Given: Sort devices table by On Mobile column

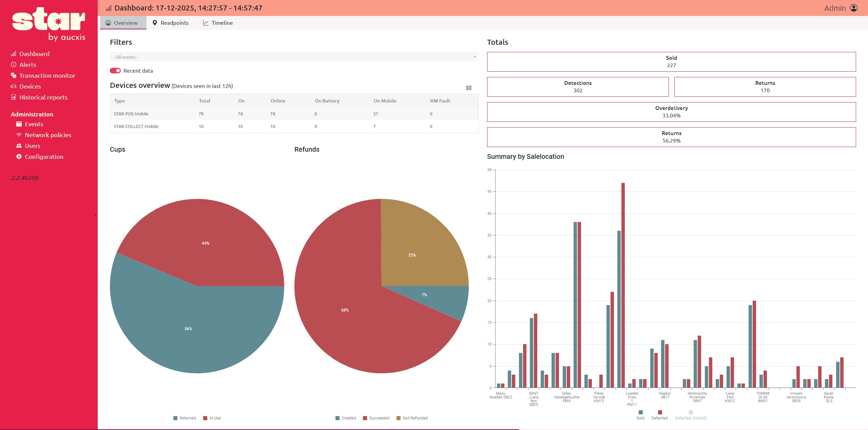Looking at the screenshot, I should 385,101.
